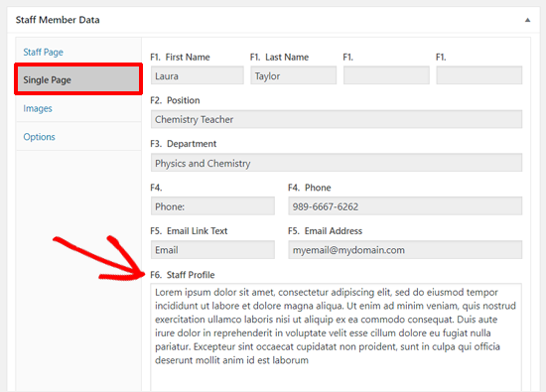Click the Position field showing Chemistry Teacher
546x392 pixels.
[x=337, y=119]
